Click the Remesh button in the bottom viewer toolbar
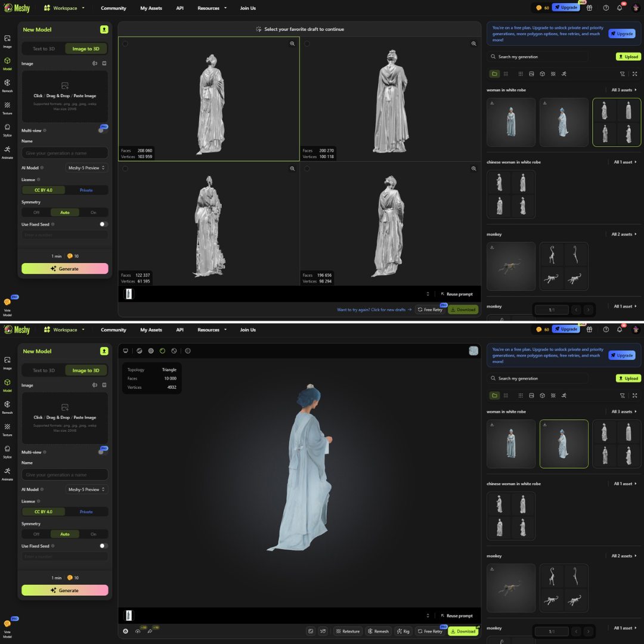 coord(378,631)
